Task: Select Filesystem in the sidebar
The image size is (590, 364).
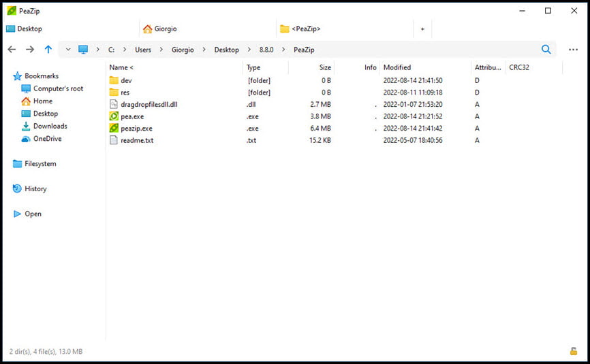Action: [40, 164]
